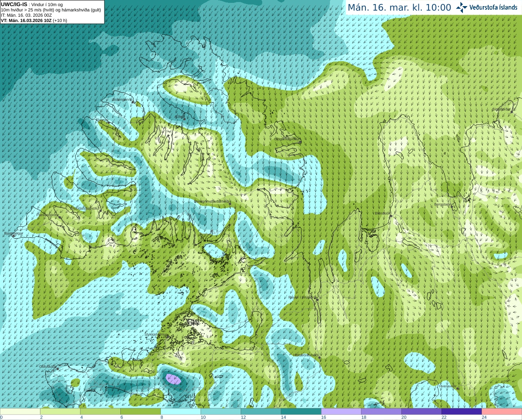Viewport: 522px width, 420px height.
Task: Click the legend scale number 6
Action: [122, 417]
